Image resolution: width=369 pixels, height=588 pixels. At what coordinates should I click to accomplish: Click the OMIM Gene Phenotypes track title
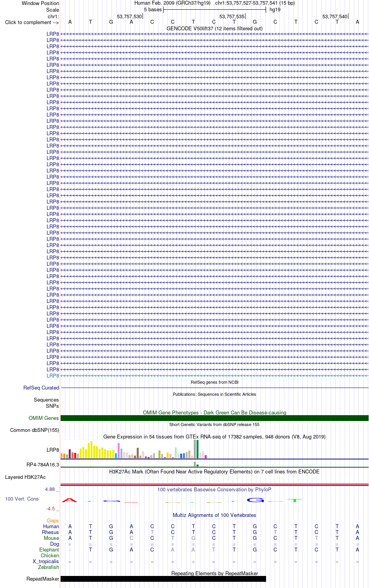click(x=214, y=412)
